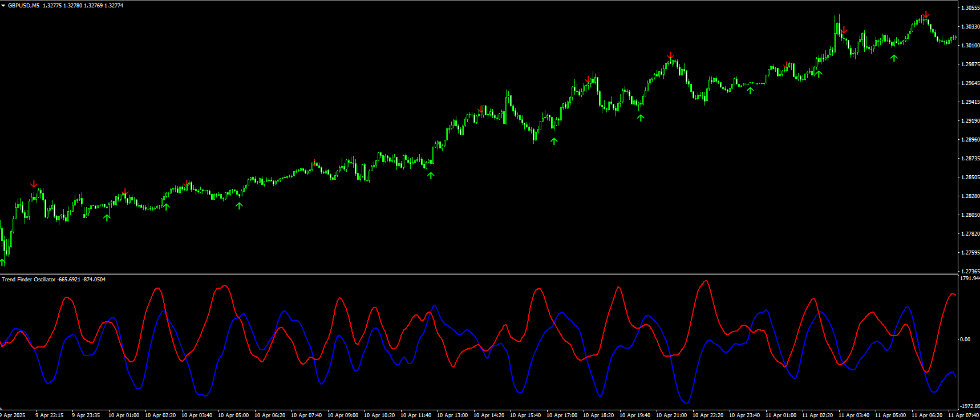
Task: Click the 1.27595 price axis label
Action: (x=970, y=253)
